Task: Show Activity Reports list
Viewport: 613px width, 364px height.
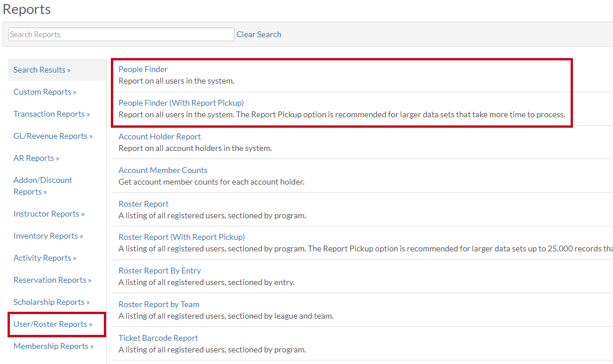Action: click(x=45, y=258)
